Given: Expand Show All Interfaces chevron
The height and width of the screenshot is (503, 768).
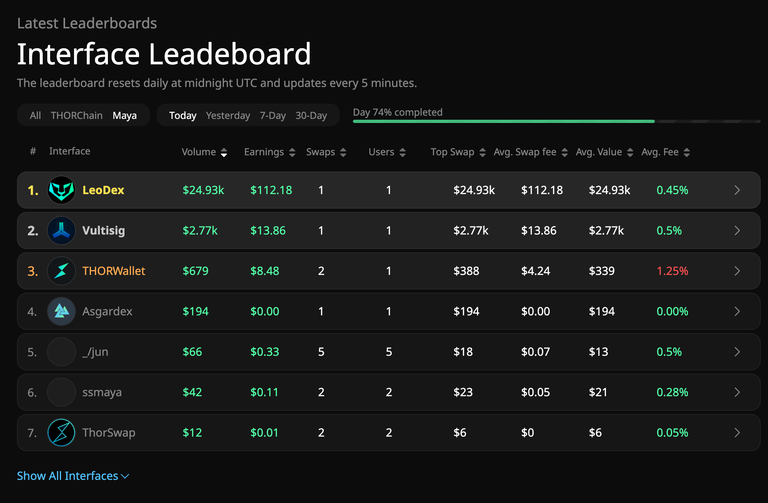Looking at the screenshot, I should click(125, 476).
